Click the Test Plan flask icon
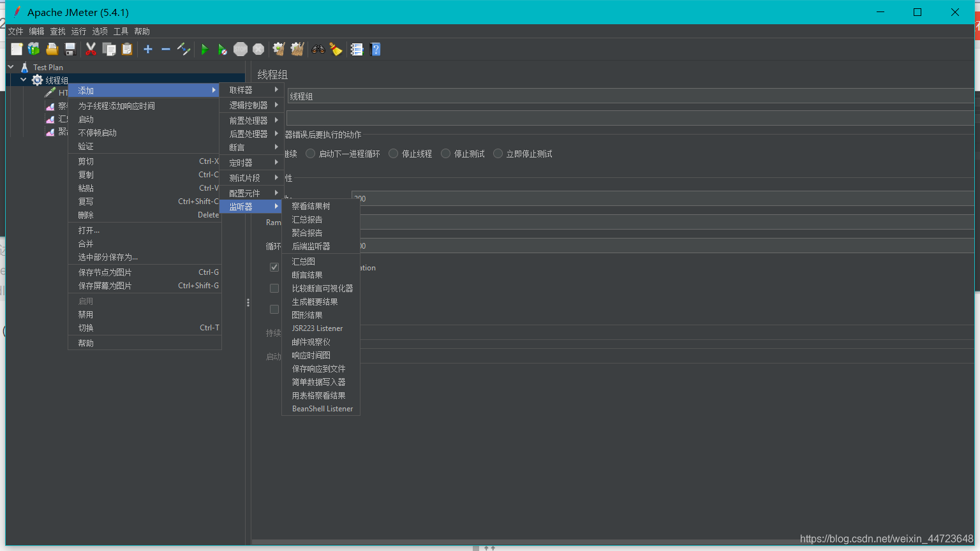The width and height of the screenshot is (980, 551). [x=24, y=67]
